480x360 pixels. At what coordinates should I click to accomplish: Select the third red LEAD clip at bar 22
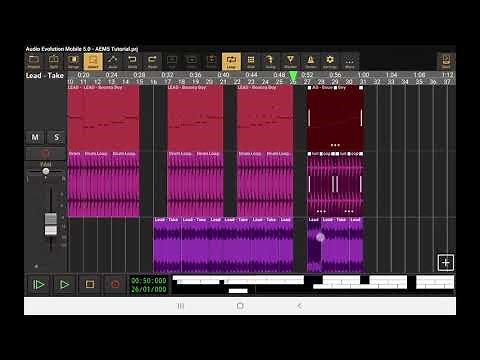pos(265,118)
